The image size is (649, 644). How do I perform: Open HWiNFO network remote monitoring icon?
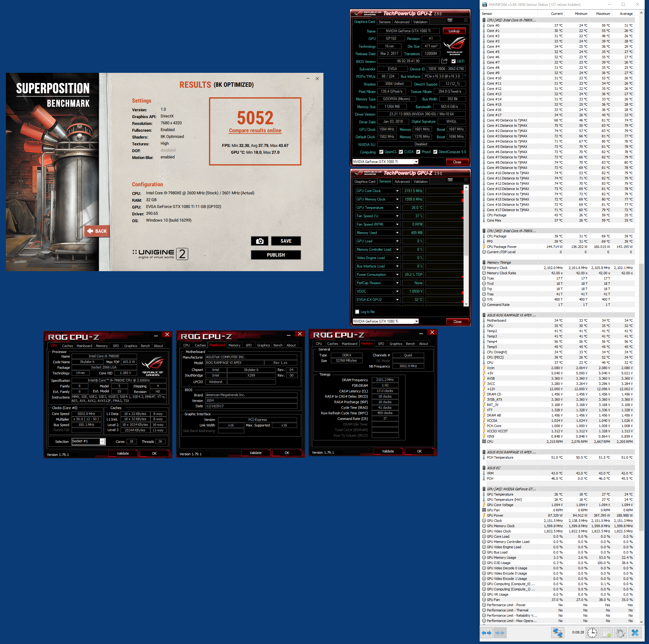point(557,633)
